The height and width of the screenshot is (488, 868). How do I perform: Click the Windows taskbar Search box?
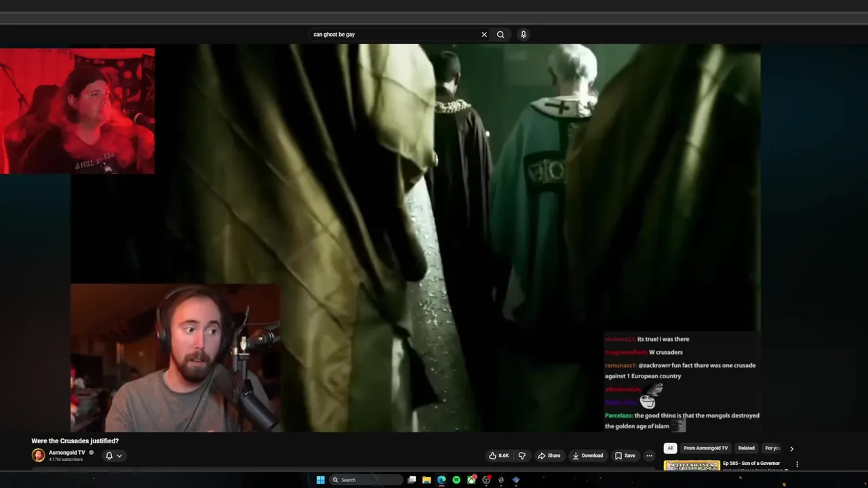click(x=366, y=480)
